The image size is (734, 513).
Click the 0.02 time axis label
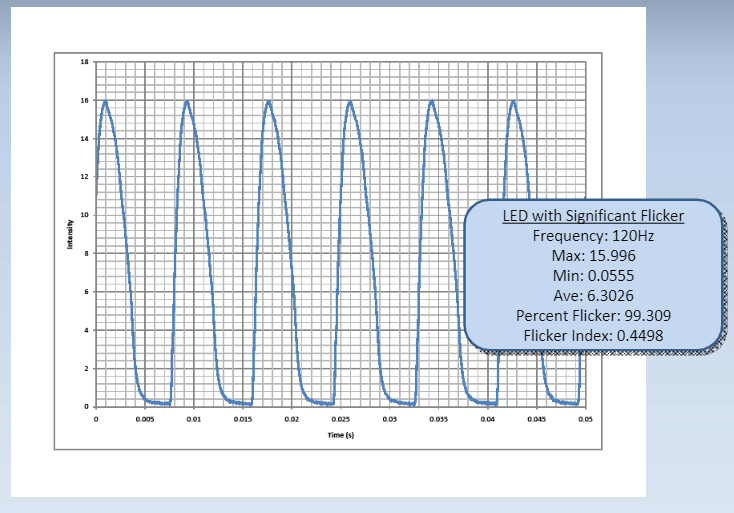(292, 419)
